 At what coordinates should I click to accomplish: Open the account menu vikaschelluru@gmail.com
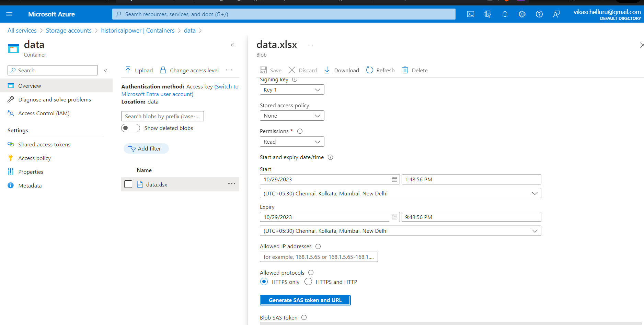coord(607,14)
